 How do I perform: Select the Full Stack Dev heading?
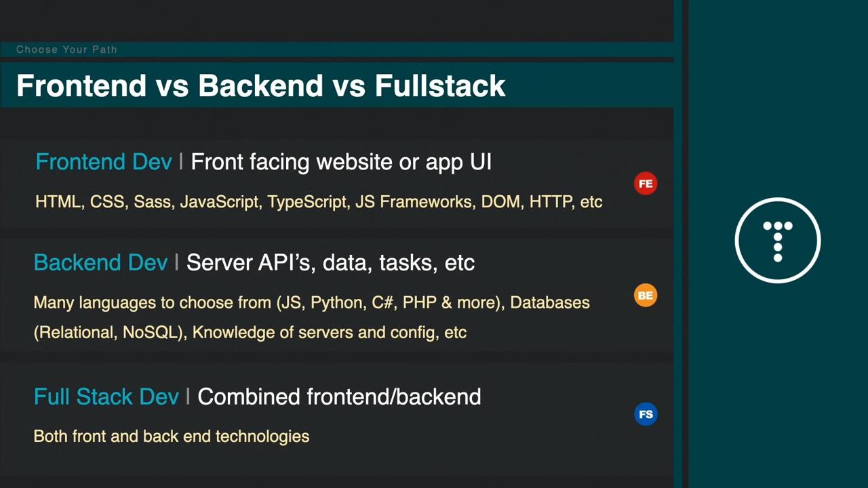click(106, 397)
